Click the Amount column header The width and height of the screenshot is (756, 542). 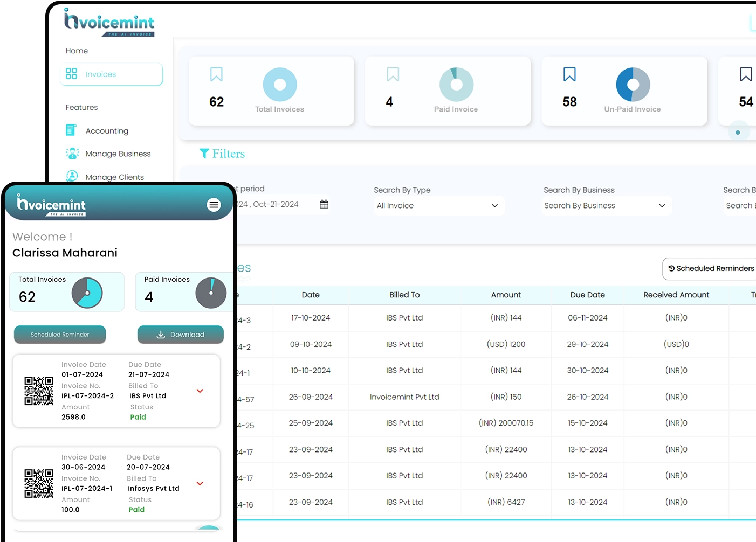(506, 295)
